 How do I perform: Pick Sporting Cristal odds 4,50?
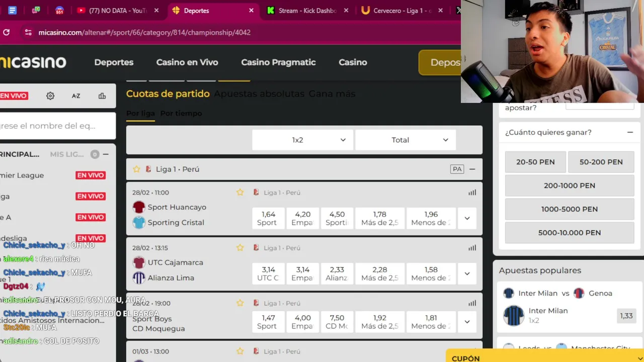[337, 218]
